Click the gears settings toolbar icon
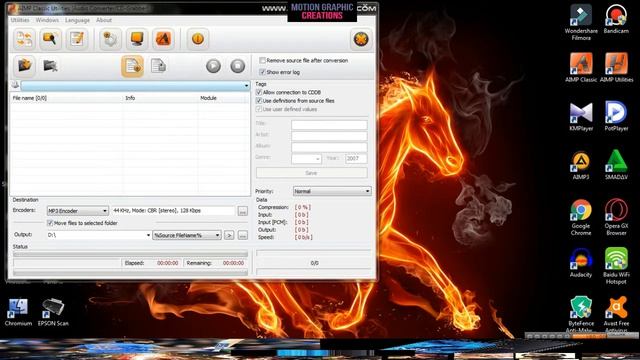Image resolution: width=640 pixels, height=360 pixels. point(110,39)
